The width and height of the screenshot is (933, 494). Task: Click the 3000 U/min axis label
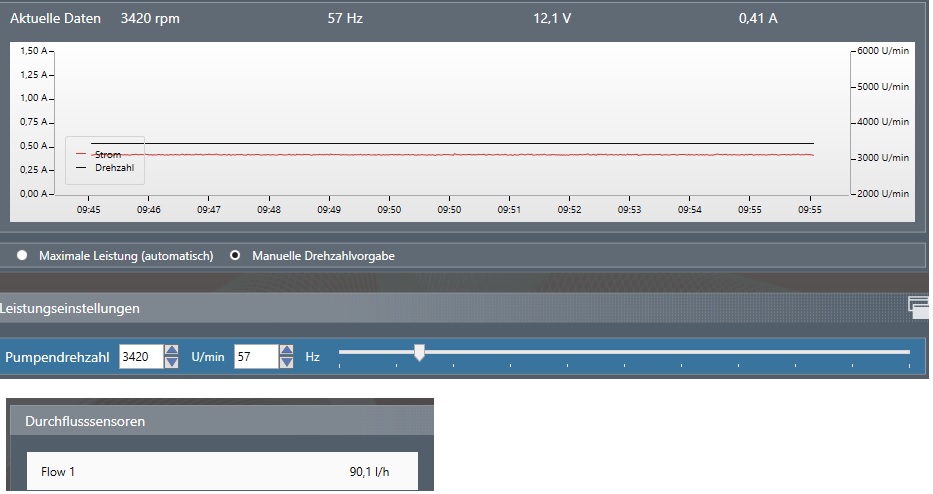(x=883, y=158)
